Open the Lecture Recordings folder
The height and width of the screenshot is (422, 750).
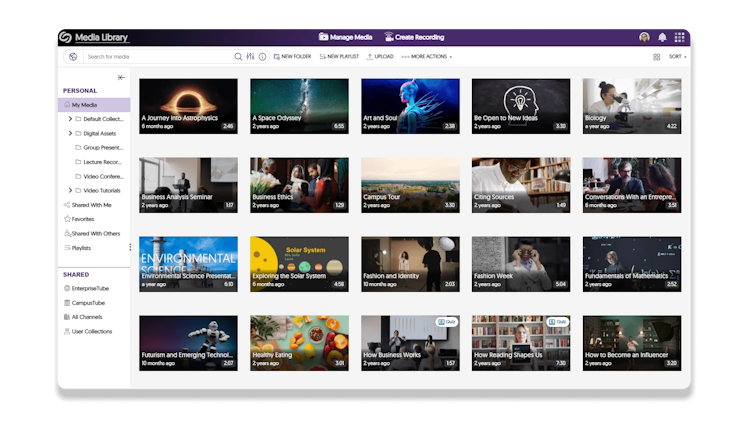point(99,162)
